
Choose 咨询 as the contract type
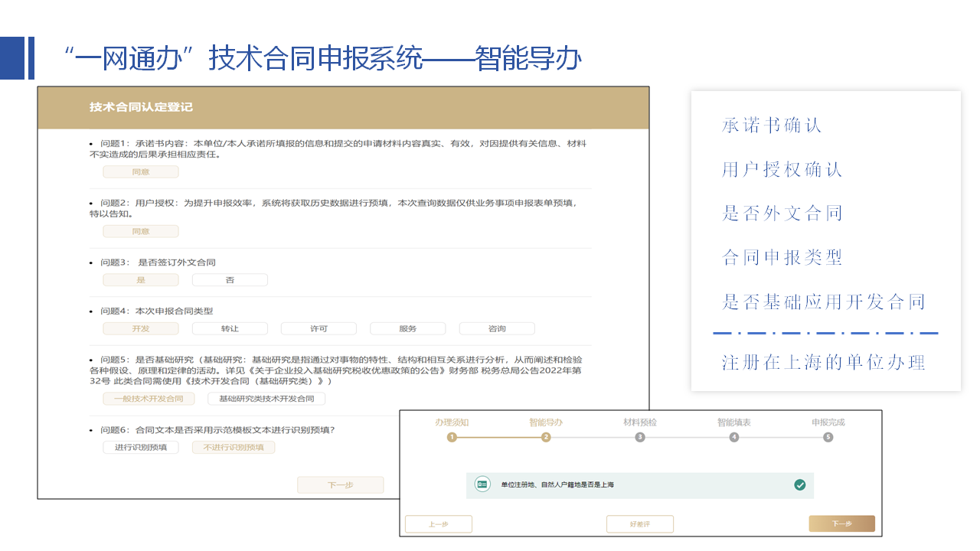point(497,328)
